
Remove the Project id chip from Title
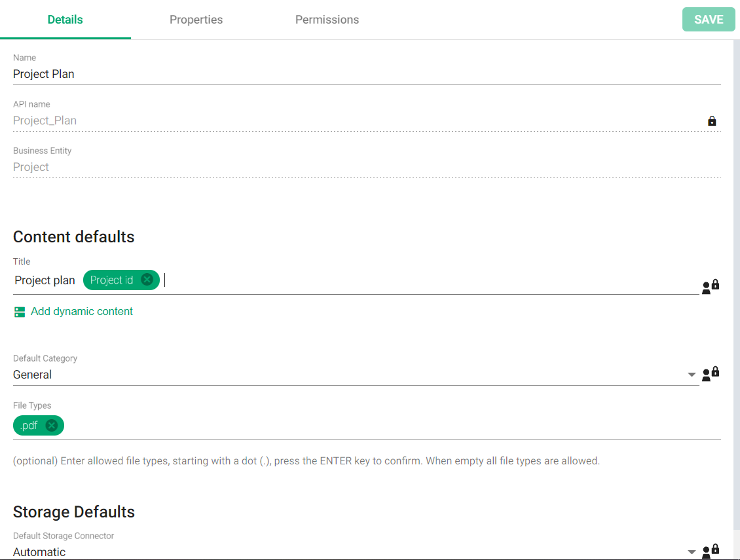pyautogui.click(x=147, y=280)
